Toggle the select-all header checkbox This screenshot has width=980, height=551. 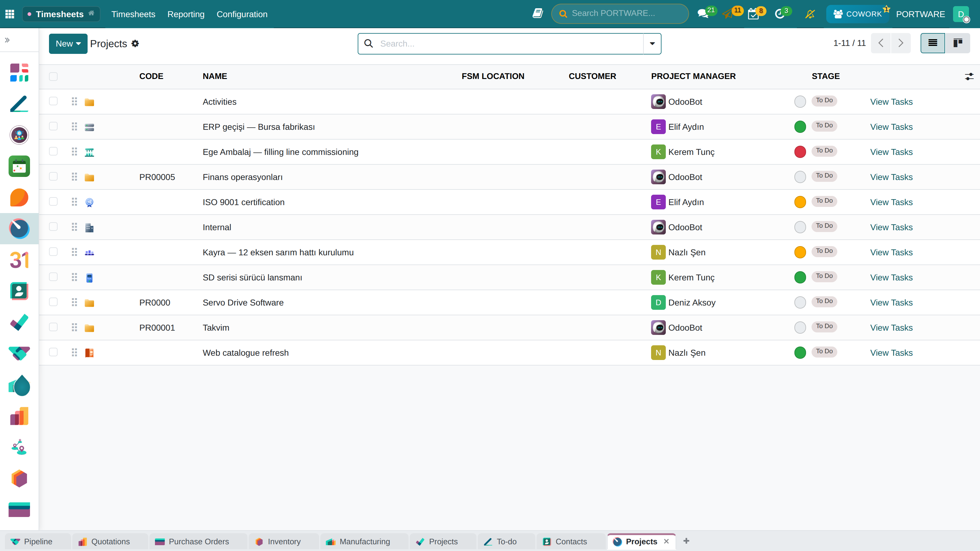click(x=53, y=77)
